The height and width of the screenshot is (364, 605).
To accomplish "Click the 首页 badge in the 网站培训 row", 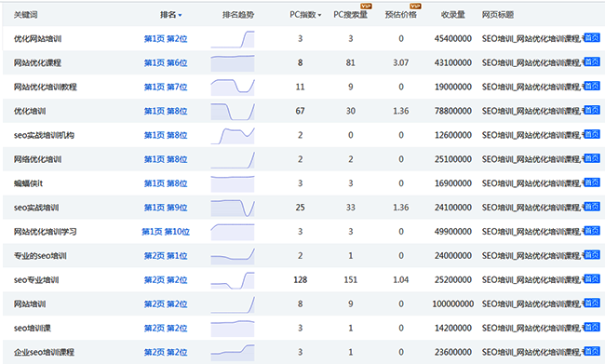I will click(x=591, y=303).
